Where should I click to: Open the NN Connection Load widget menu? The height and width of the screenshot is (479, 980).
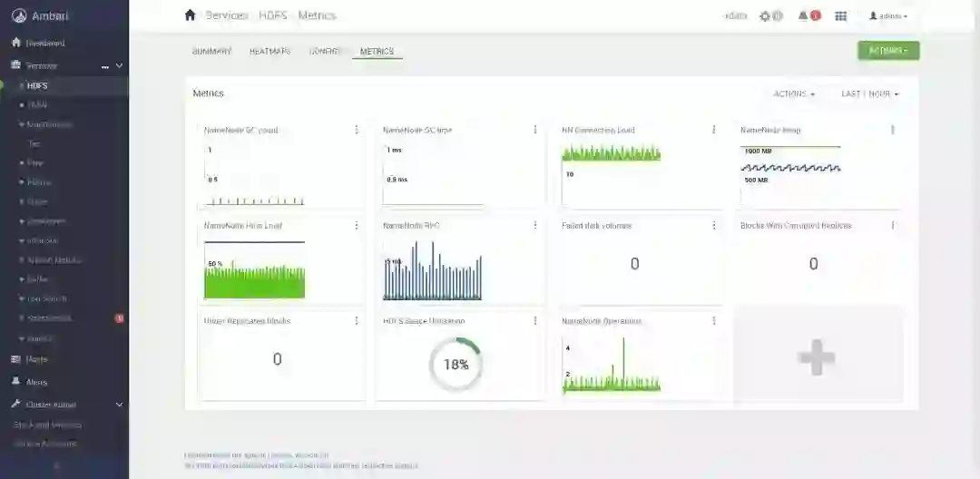714,130
